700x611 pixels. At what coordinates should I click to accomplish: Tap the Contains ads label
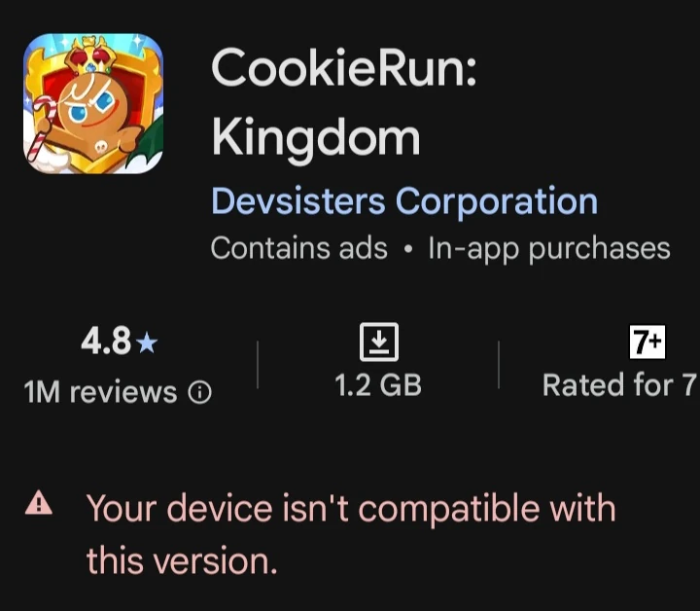(x=299, y=248)
